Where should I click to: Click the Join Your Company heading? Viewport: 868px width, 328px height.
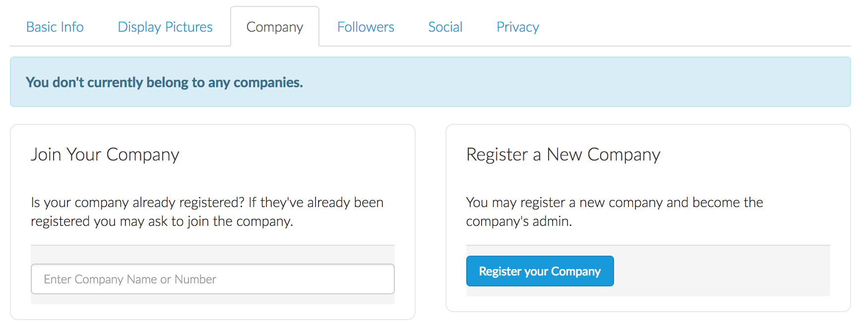105,155
